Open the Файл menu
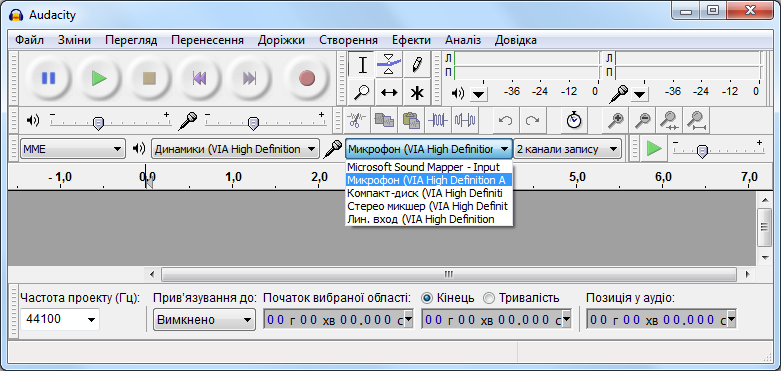 tap(29, 40)
